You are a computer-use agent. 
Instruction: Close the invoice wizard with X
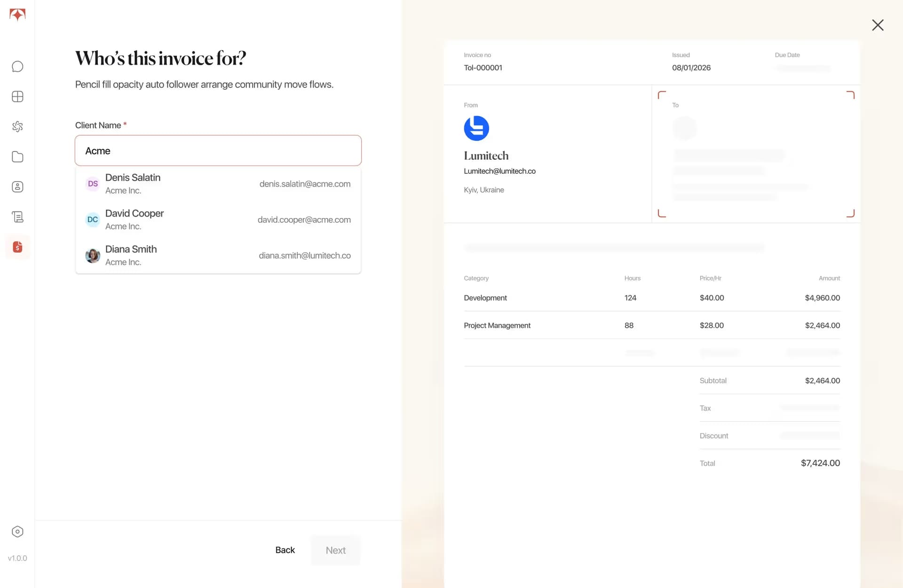[x=878, y=25]
